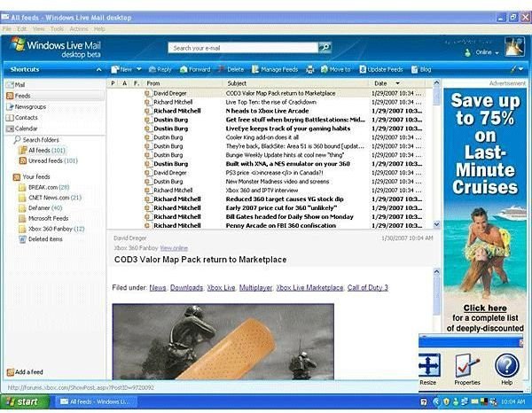Open the New button dropdown arrow
The width and height of the screenshot is (532, 413).
[139, 69]
